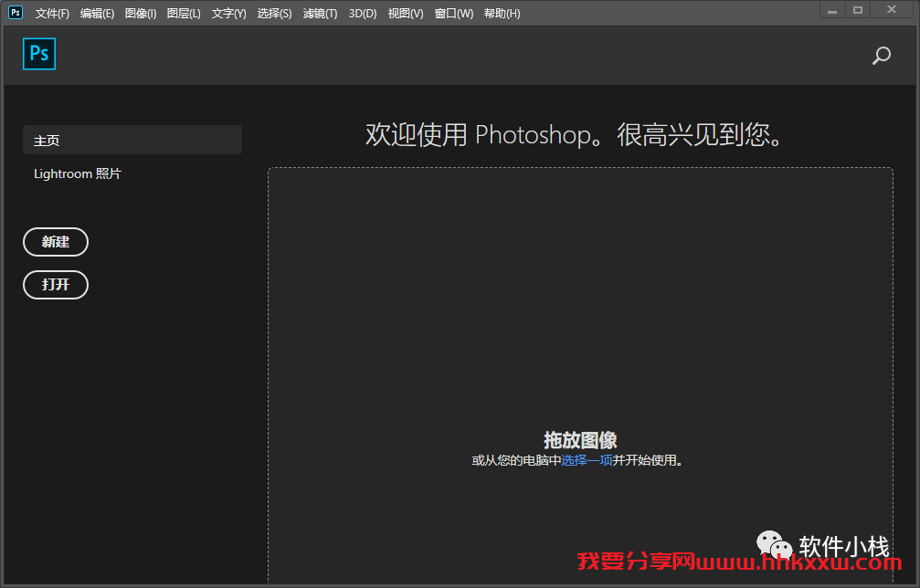
Task: Open the 滤镜(T) menu
Action: click(321, 14)
